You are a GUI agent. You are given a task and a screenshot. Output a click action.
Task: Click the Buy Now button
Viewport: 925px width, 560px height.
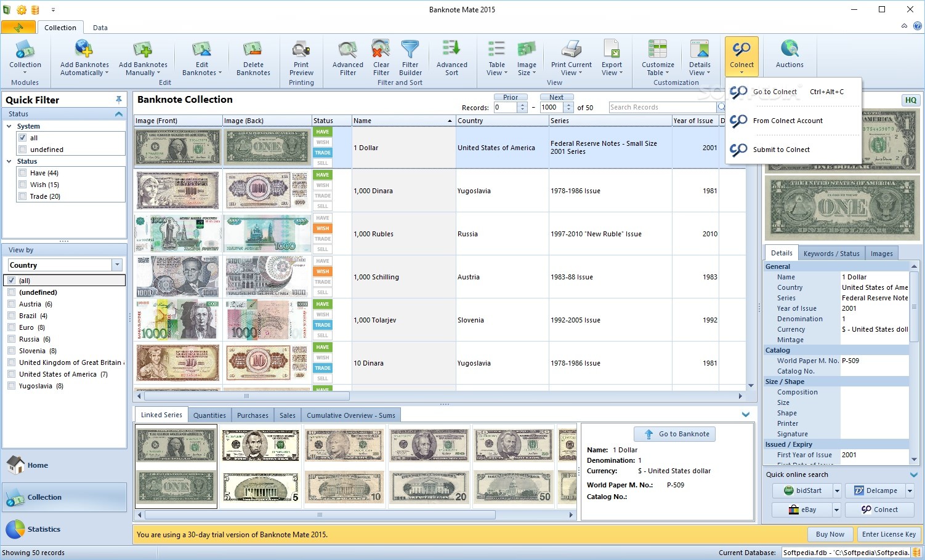click(830, 534)
